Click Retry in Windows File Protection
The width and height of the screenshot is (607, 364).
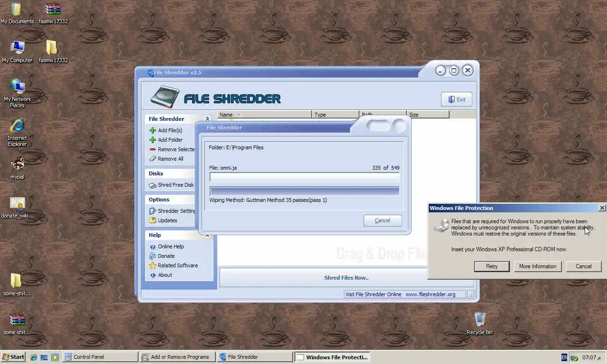coord(492,266)
